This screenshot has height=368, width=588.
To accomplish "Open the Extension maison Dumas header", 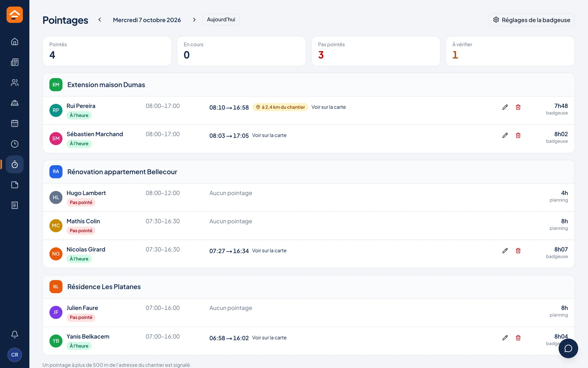I will (308, 85).
